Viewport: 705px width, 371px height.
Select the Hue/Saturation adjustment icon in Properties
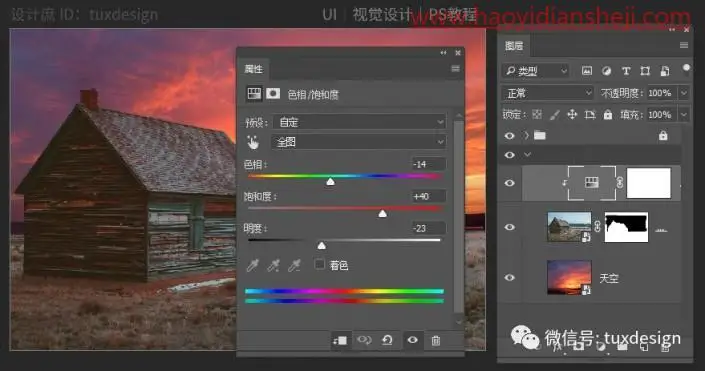[254, 94]
